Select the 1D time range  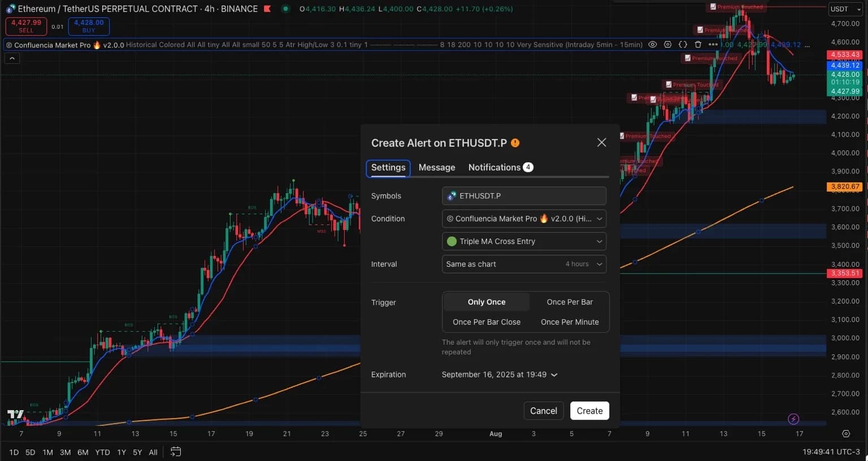14,452
